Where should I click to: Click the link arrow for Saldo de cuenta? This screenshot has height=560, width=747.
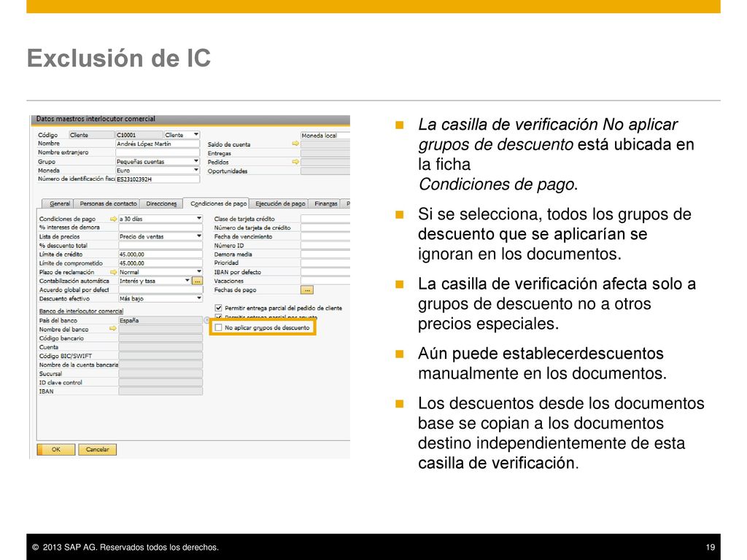point(295,144)
